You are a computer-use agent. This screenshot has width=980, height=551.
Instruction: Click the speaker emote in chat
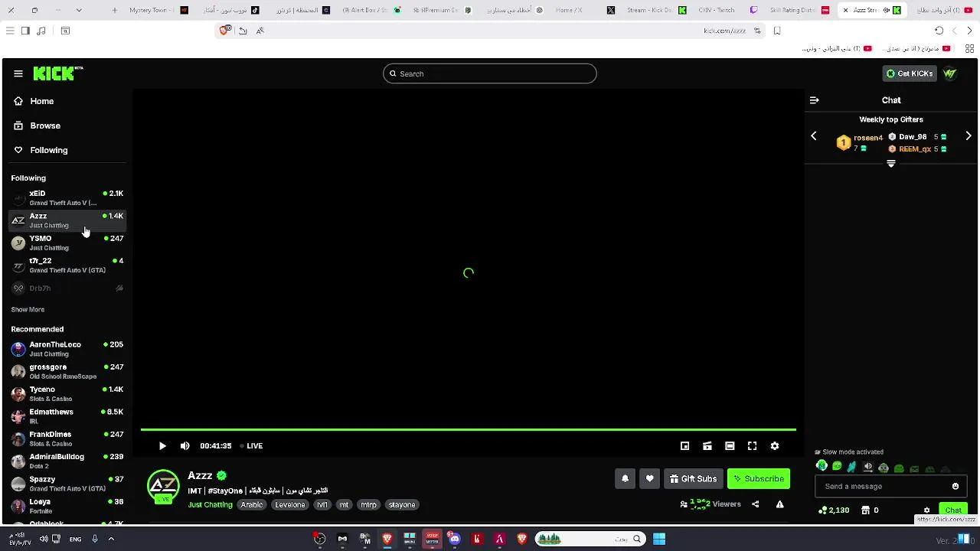click(x=867, y=467)
